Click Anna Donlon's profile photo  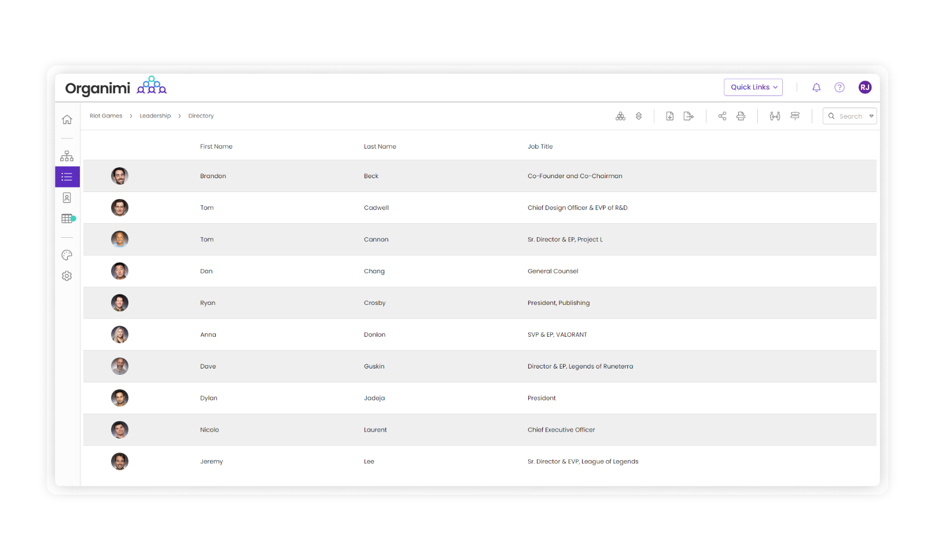tap(120, 334)
